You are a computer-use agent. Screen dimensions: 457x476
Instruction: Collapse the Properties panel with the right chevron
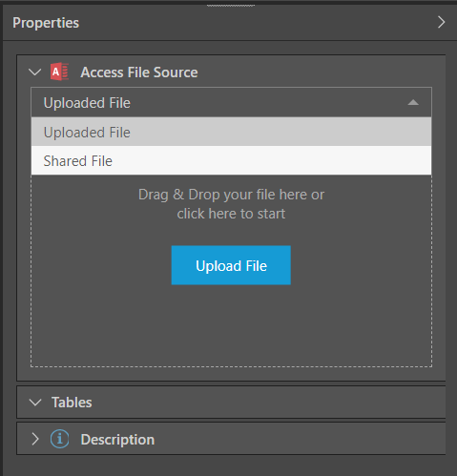(x=441, y=22)
